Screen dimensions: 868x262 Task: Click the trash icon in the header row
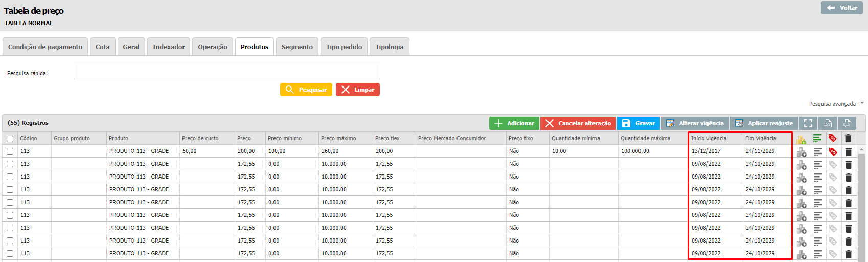pos(848,138)
